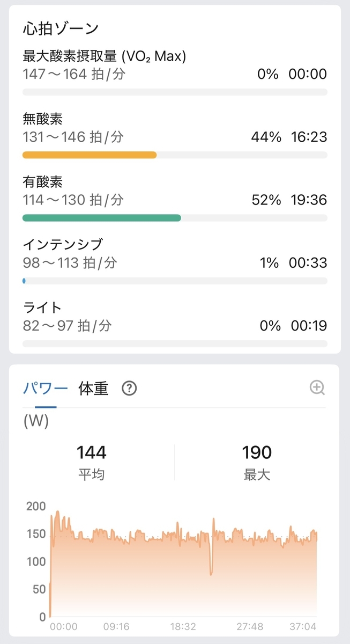Tap the 無酸素 duration 16:23
The height and width of the screenshot is (644, 350).
[x=309, y=137]
